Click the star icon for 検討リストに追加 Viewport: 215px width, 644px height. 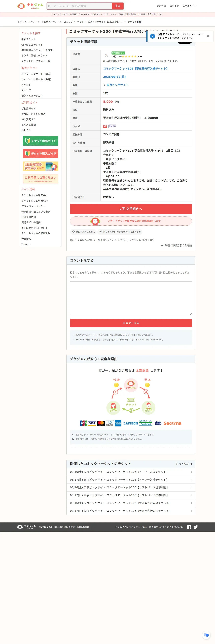[73, 232]
